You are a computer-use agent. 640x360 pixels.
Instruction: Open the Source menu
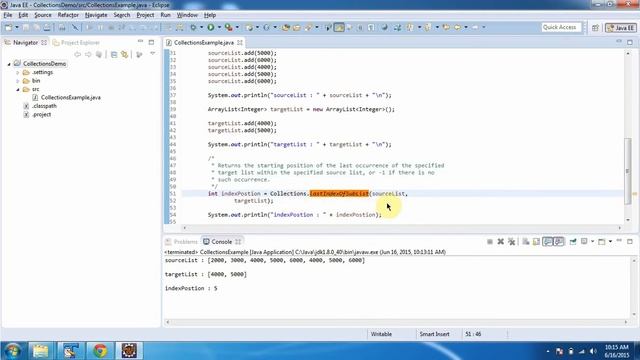tap(43, 15)
